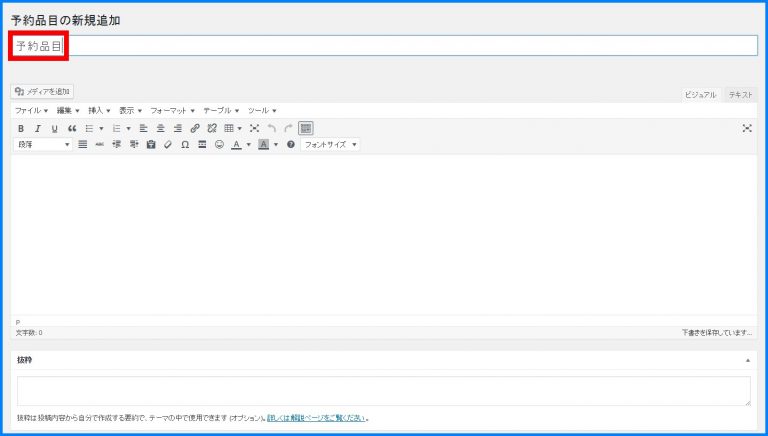768x436 pixels.
Task: Open the editor help question mark
Action: [291, 144]
